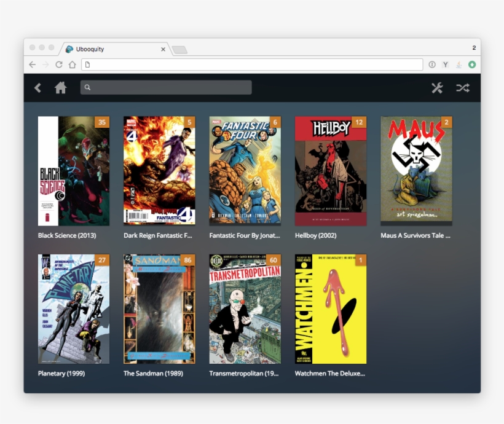
Task: Open a new browser tab
Action: 179,48
